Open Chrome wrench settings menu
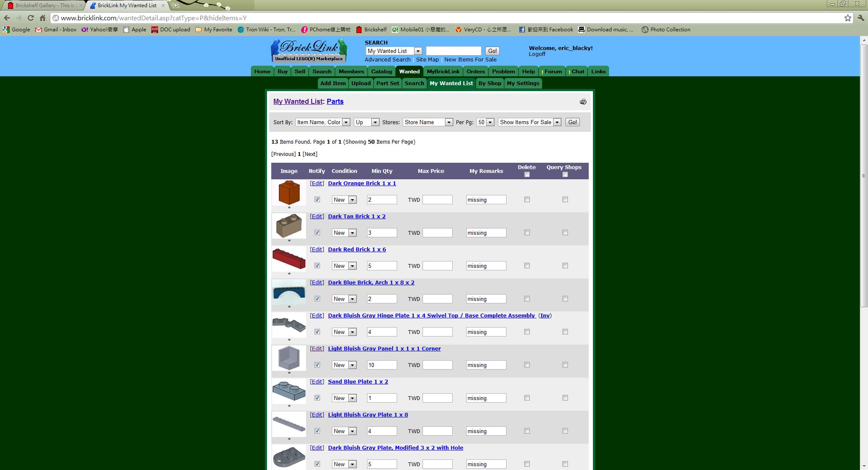This screenshot has width=868, height=470. [x=861, y=18]
